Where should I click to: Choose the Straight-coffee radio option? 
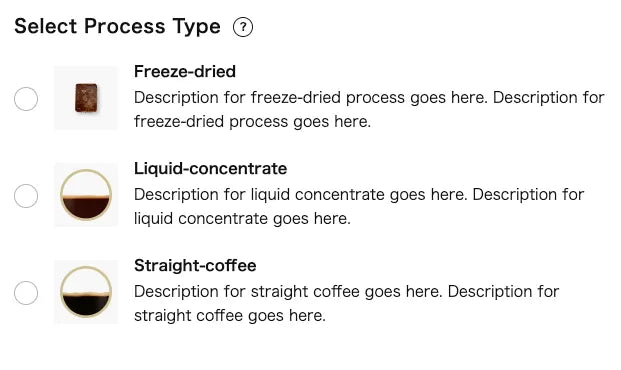click(26, 293)
